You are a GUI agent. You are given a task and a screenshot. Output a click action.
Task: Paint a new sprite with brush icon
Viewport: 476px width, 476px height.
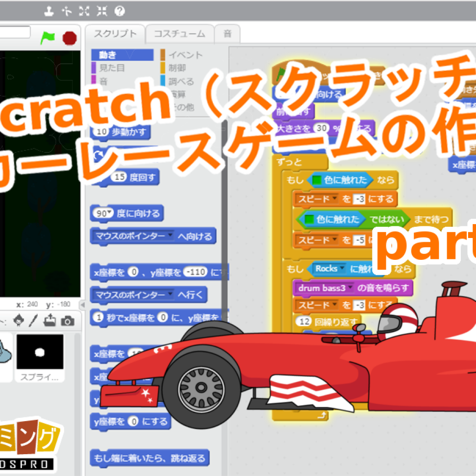tap(33, 320)
